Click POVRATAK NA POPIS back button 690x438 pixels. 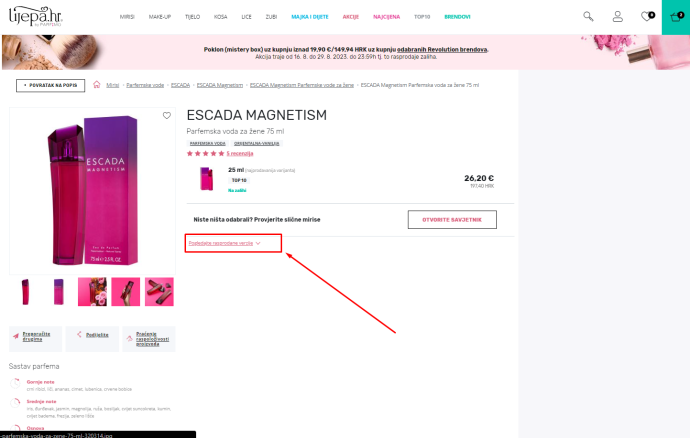(50, 85)
